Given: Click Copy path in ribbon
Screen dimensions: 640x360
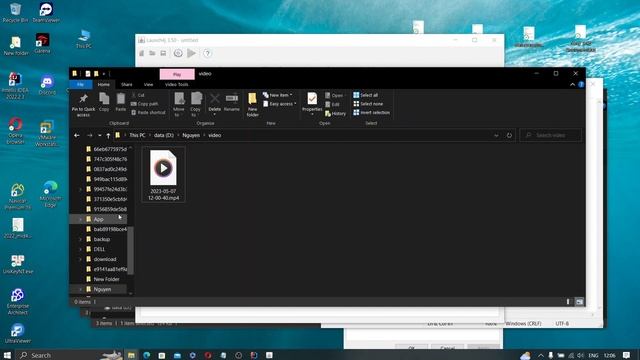Looking at the screenshot, I should 144,104.
